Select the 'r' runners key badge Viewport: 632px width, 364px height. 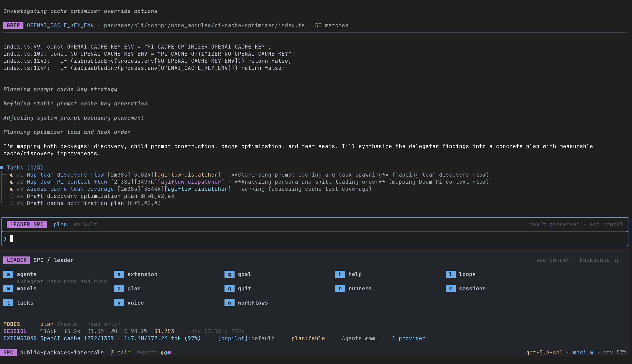click(340, 288)
